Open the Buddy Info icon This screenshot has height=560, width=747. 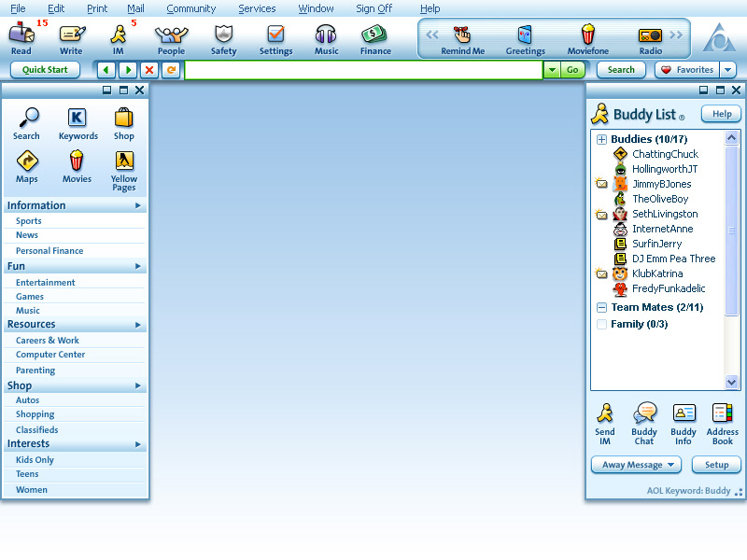(x=684, y=413)
